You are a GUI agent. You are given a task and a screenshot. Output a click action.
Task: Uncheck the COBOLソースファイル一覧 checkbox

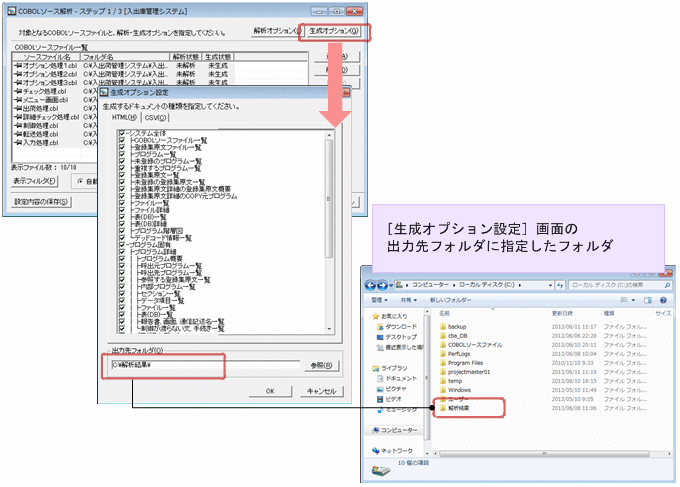pos(122,141)
